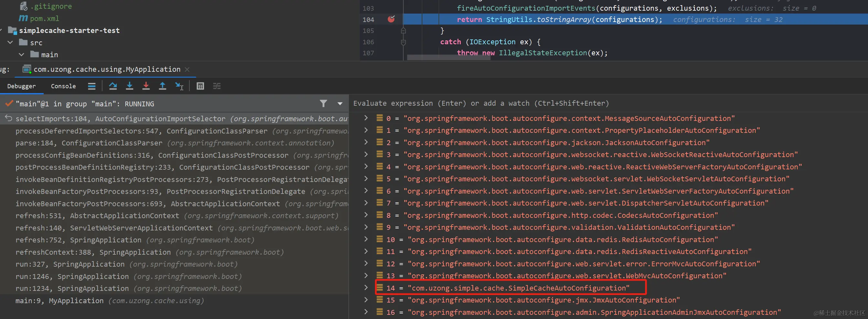Select the run:1234 SpringApplication frame
Screen dimensions: 868x319
point(174,288)
